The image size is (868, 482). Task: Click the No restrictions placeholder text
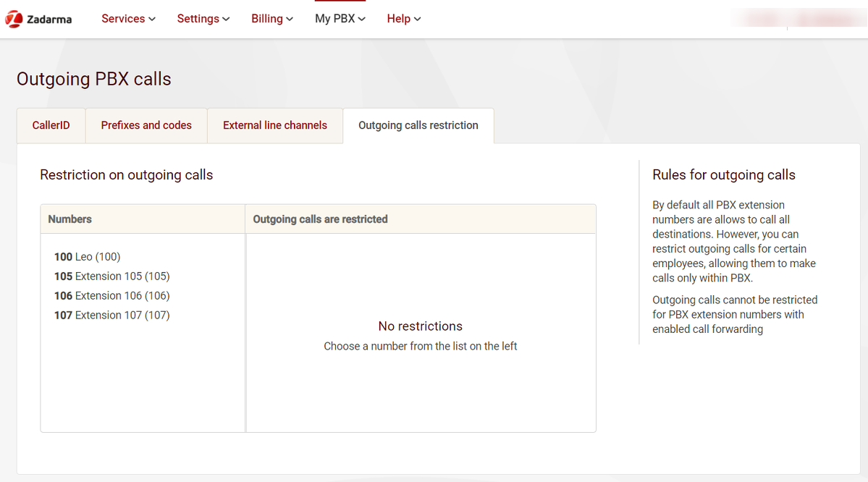click(x=420, y=326)
